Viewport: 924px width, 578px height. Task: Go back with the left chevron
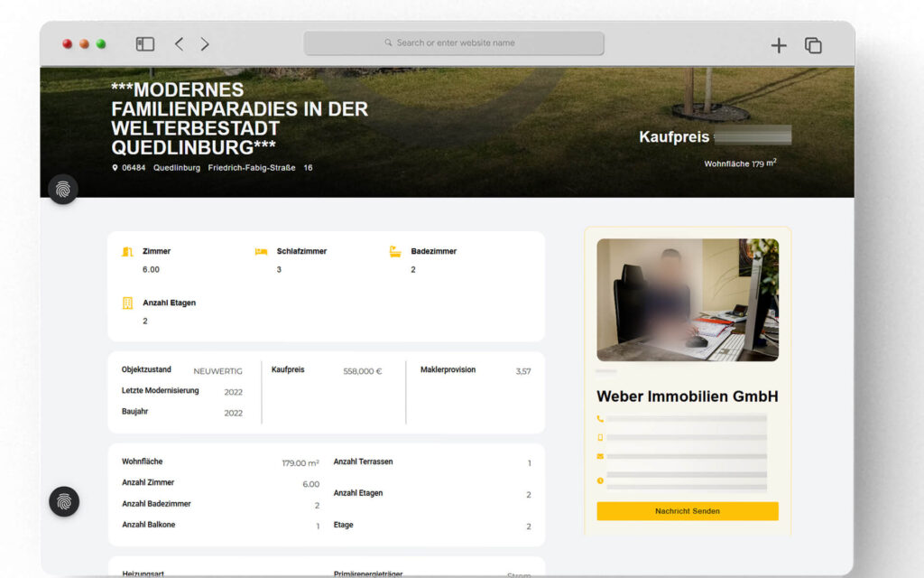coord(180,43)
